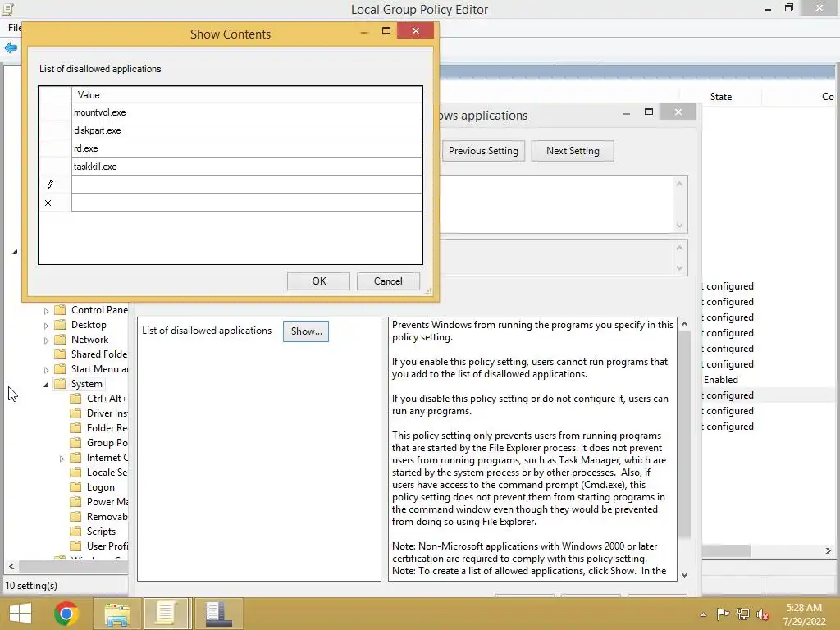Click the Show... button for disallowed applications
Screen dimensions: 840x630
(x=306, y=331)
